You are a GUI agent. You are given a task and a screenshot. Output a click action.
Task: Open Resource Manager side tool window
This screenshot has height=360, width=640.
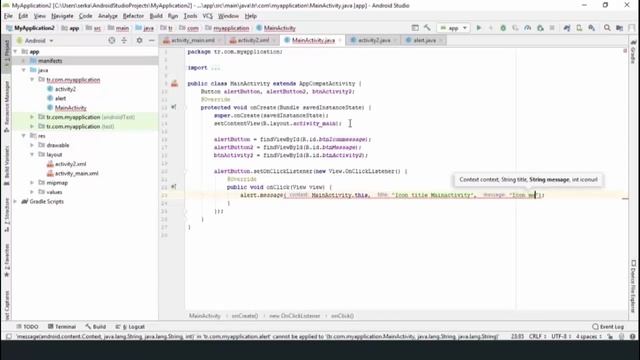(7, 106)
